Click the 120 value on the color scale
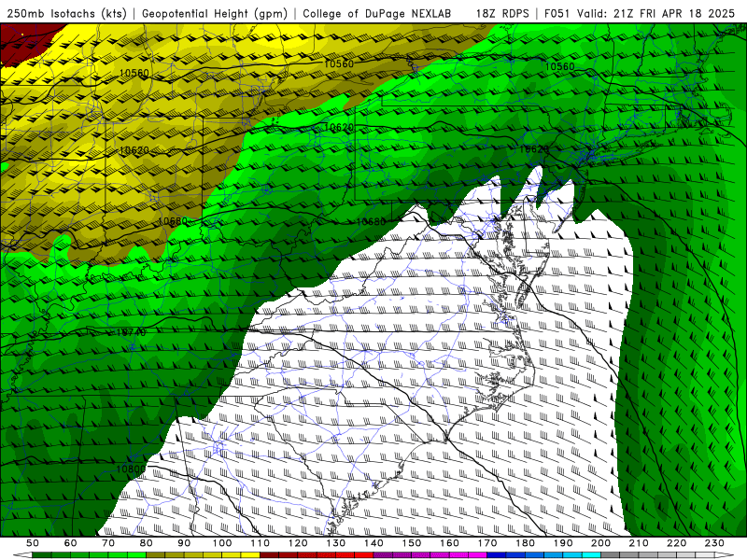Image resolution: width=747 pixels, height=560 pixels. [x=298, y=543]
